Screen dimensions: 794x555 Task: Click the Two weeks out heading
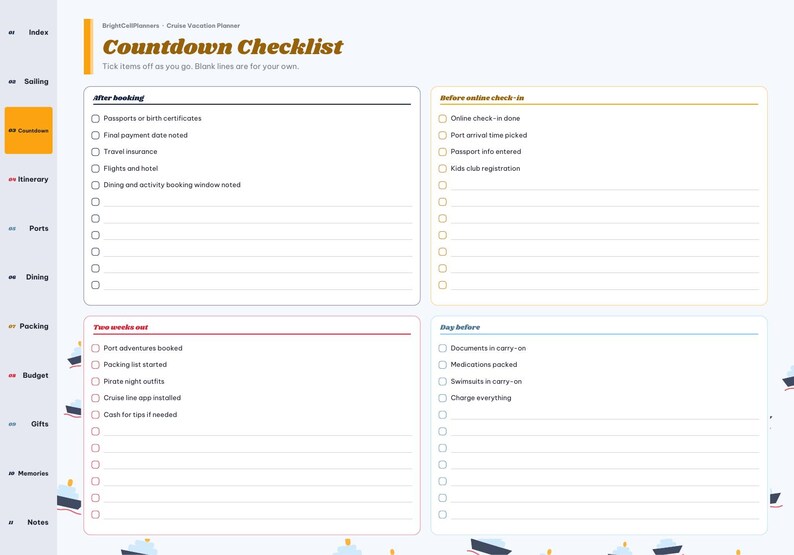click(121, 327)
